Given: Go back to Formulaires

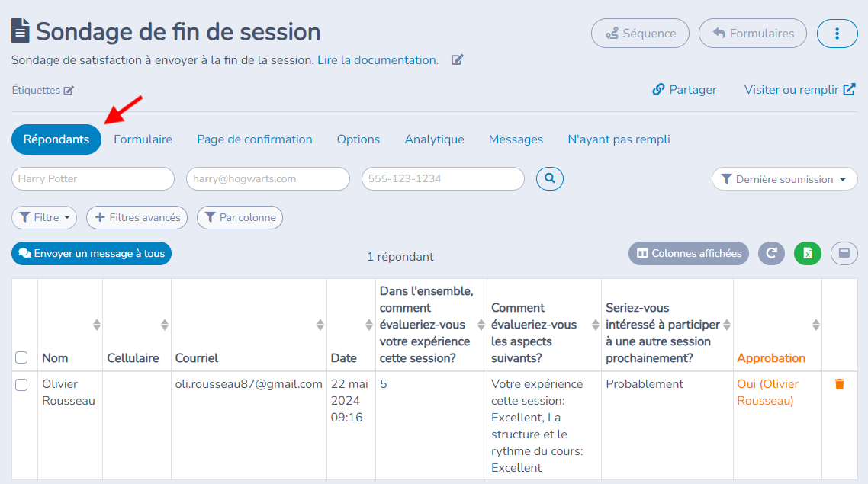Looking at the screenshot, I should click(753, 34).
